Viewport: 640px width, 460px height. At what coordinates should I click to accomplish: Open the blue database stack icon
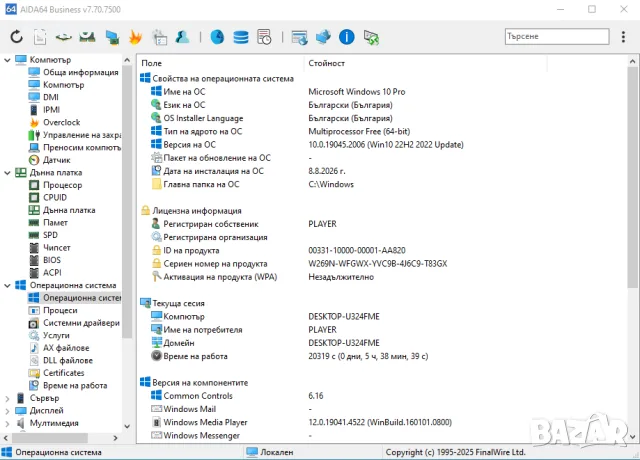(241, 37)
